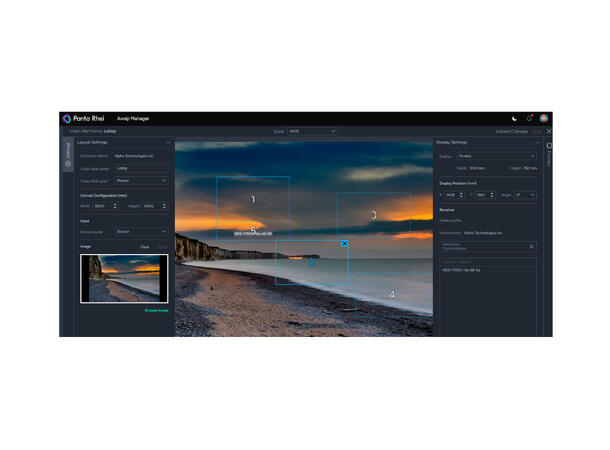The image size is (610, 450).
Task: Click the Panta Rhei logo icon
Action: (67, 118)
